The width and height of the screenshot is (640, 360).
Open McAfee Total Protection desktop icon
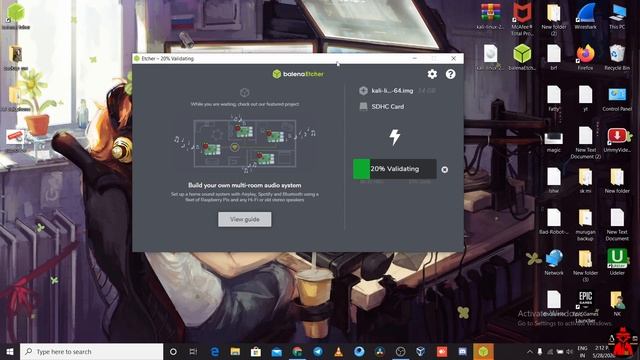coord(522,18)
